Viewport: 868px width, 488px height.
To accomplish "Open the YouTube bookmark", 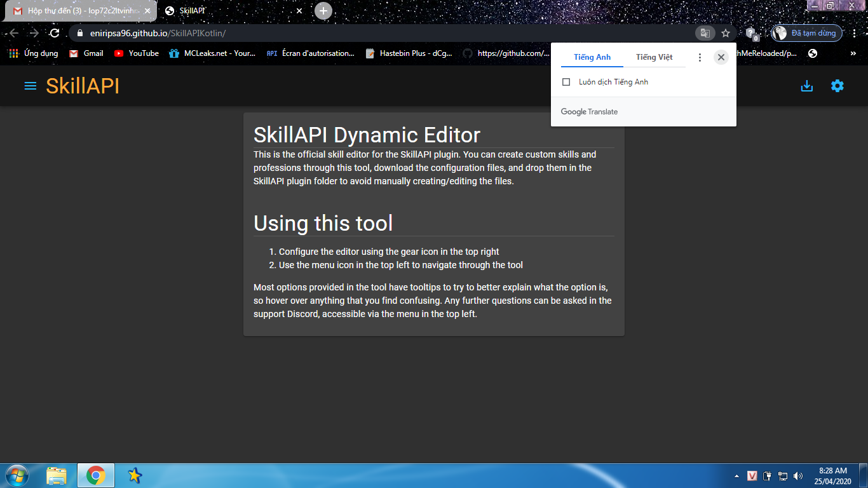I will (137, 53).
